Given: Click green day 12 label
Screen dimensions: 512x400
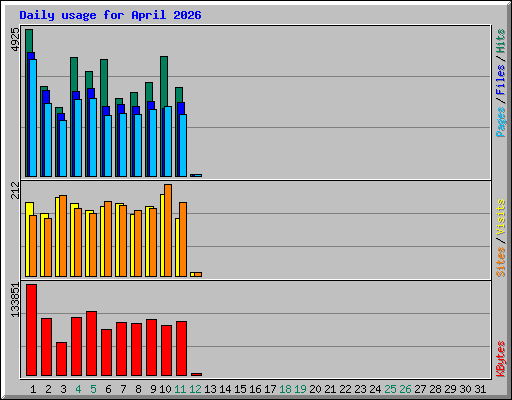Looking at the screenshot, I should pos(195,389).
